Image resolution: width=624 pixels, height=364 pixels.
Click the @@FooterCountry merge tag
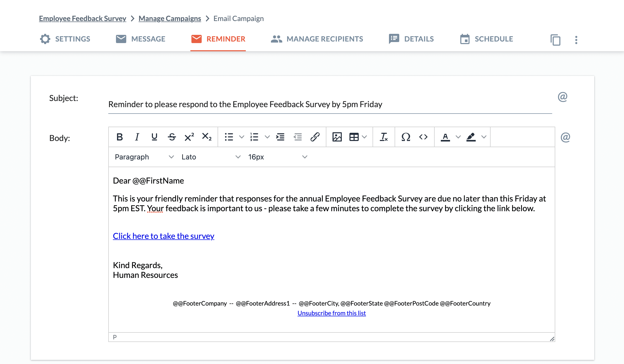point(465,303)
